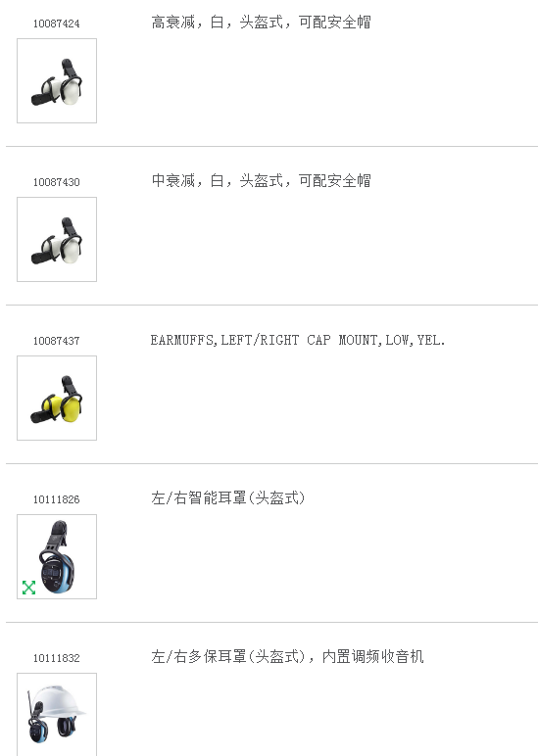Select product number 10111826
Screen dimensions: 538x756
coord(57,499)
